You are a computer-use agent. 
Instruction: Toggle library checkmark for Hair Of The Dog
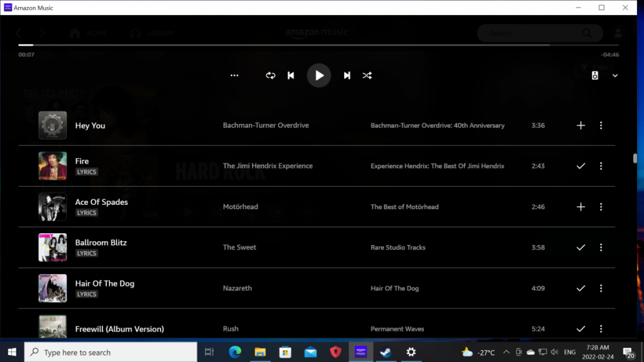click(580, 288)
